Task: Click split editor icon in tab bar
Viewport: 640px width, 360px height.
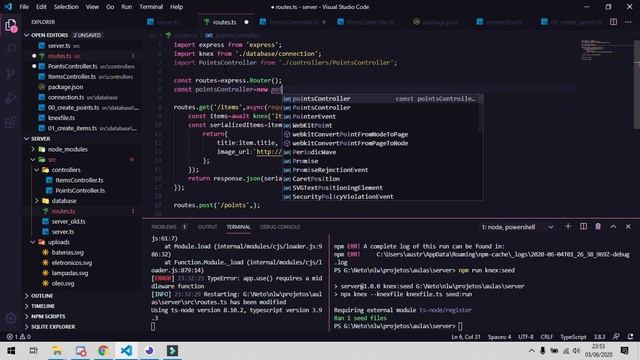Action: [x=613, y=22]
